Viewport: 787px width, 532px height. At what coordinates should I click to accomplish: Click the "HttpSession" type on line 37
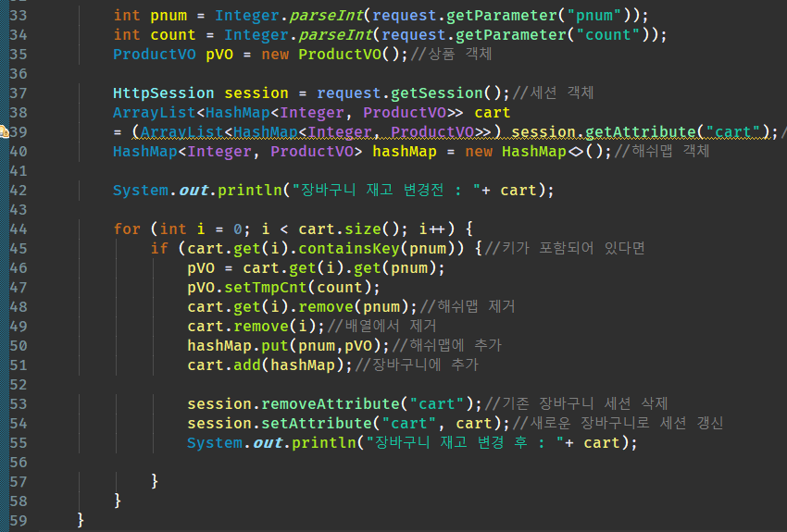(164, 93)
